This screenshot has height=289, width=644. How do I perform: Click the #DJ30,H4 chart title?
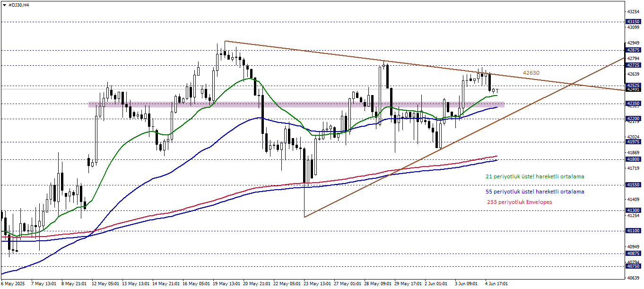(19, 5)
